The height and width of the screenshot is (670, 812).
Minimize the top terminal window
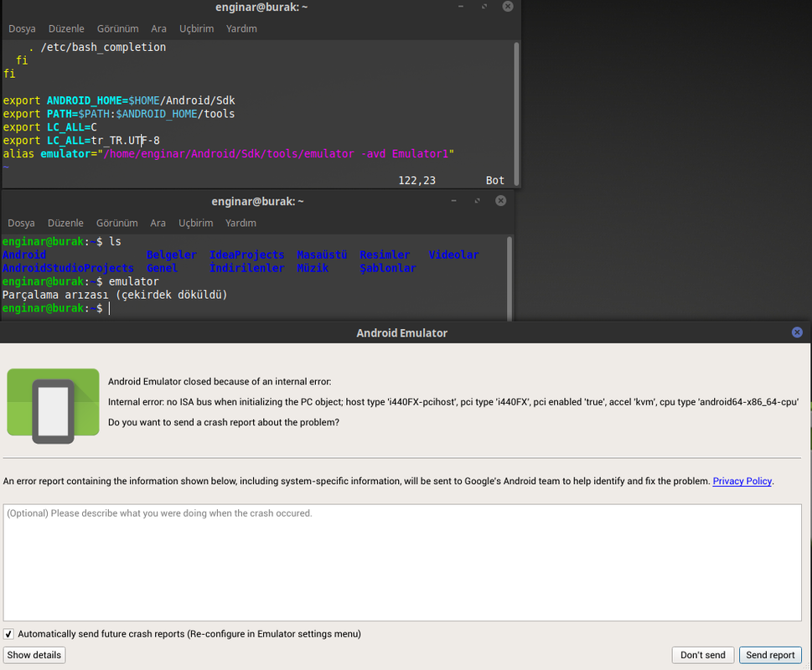460,6
